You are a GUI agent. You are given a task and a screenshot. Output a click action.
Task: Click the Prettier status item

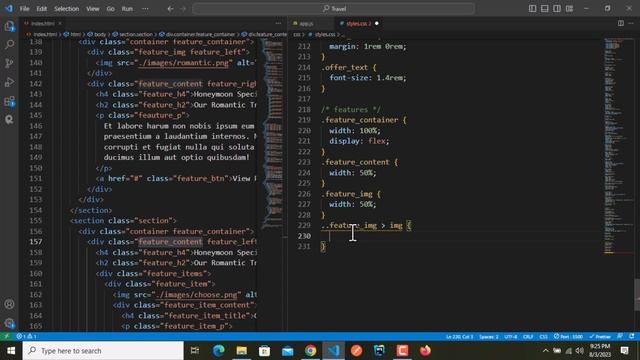600,337
